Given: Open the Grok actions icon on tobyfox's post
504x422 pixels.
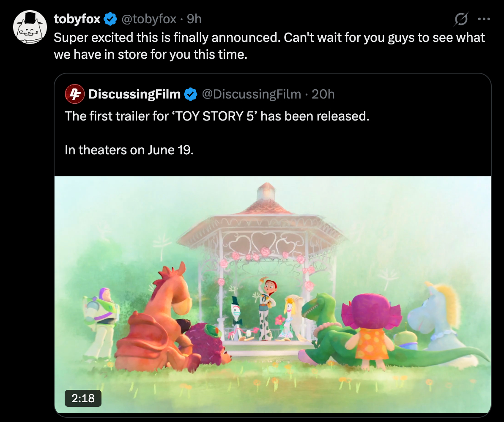Looking at the screenshot, I should (x=461, y=19).
